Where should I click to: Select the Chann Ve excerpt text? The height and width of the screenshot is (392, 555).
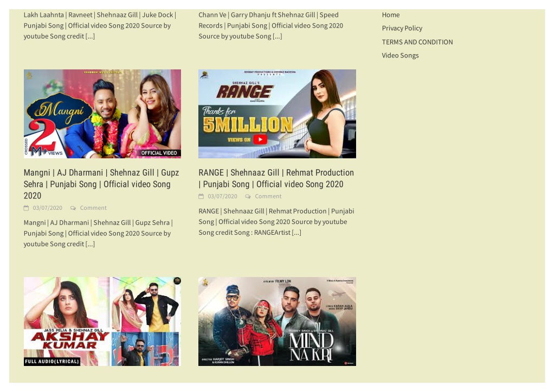(x=271, y=25)
